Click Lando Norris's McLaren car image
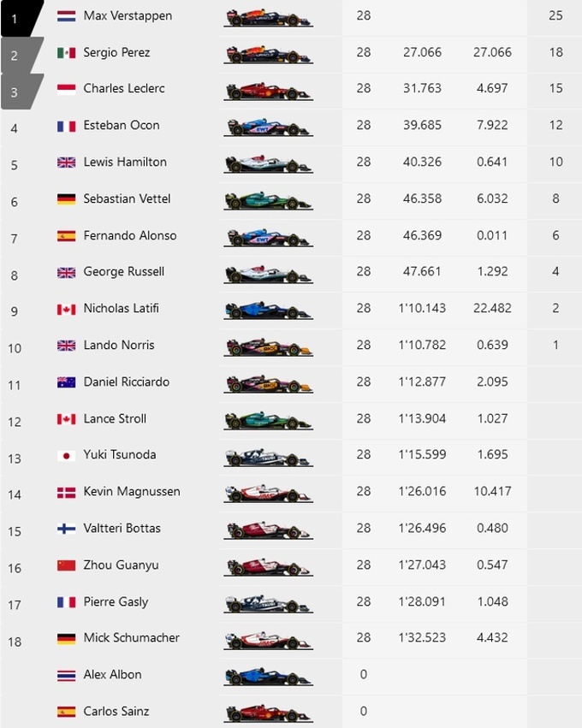The width and height of the screenshot is (582, 728). point(268,346)
